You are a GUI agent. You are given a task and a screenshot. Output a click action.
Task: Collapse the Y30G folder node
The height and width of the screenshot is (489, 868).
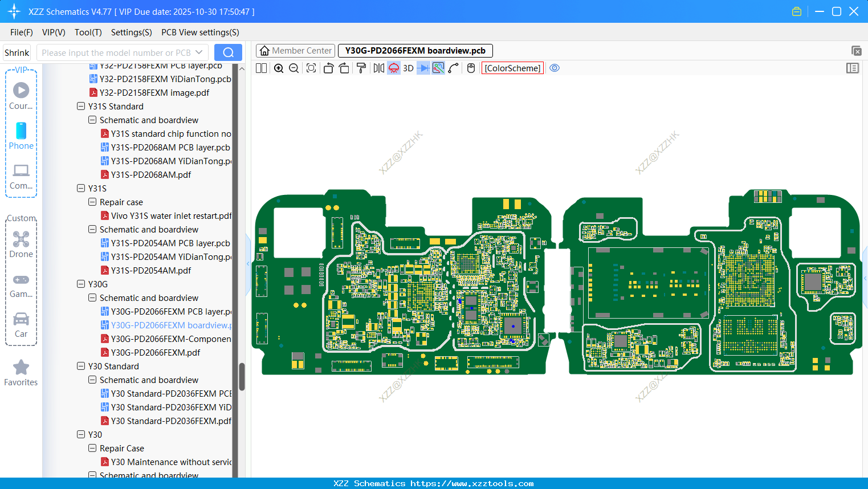(x=81, y=284)
